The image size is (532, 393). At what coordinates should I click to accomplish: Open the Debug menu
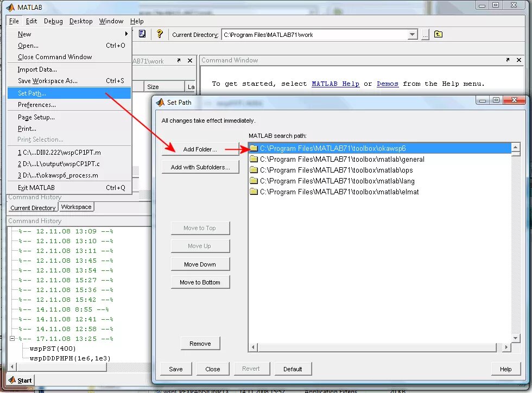[53, 21]
